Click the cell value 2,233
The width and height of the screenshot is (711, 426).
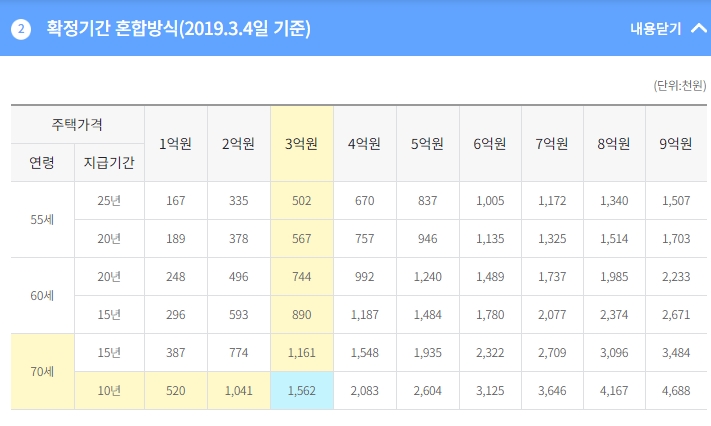coord(676,277)
